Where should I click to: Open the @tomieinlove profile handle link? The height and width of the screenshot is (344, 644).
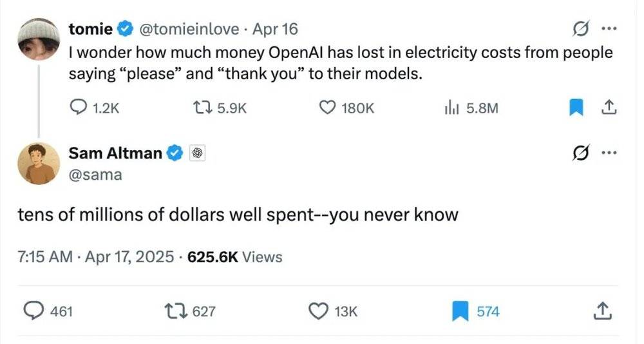[191, 29]
